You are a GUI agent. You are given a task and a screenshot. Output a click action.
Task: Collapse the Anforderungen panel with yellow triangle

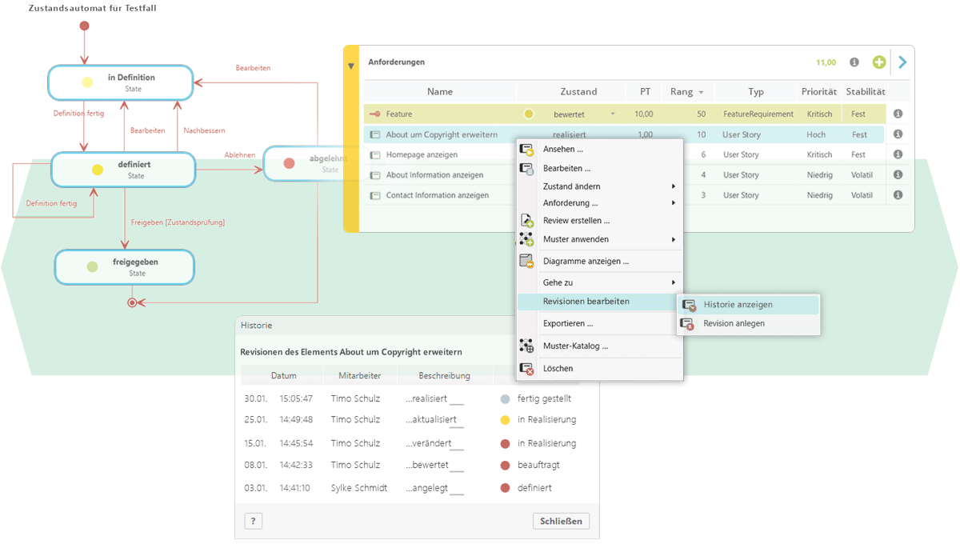[x=350, y=66]
